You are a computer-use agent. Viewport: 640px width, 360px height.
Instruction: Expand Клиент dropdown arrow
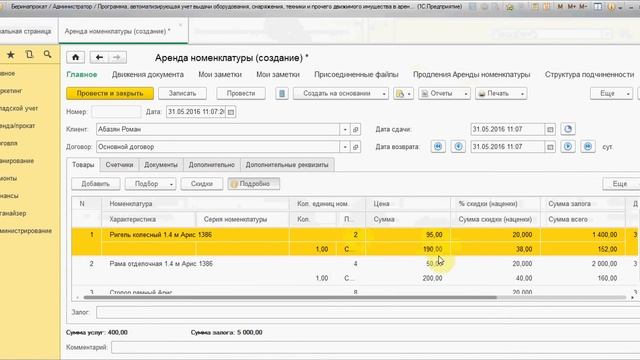point(345,129)
